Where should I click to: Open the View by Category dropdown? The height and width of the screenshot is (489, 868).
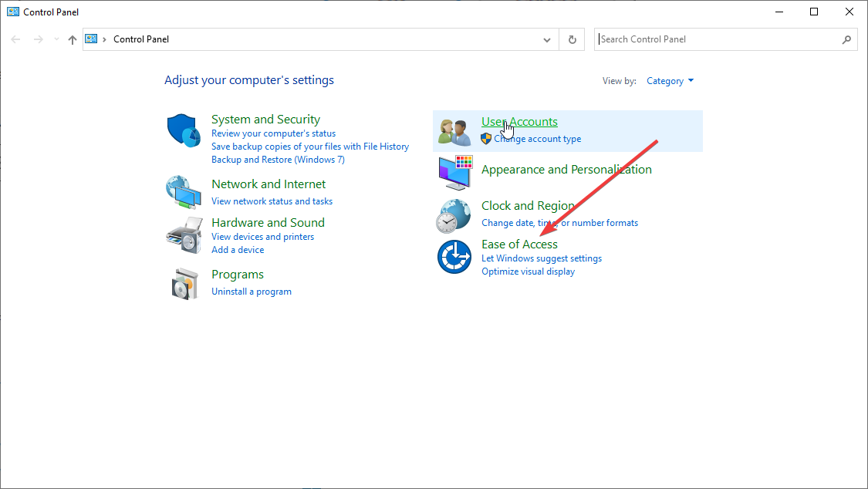click(670, 81)
